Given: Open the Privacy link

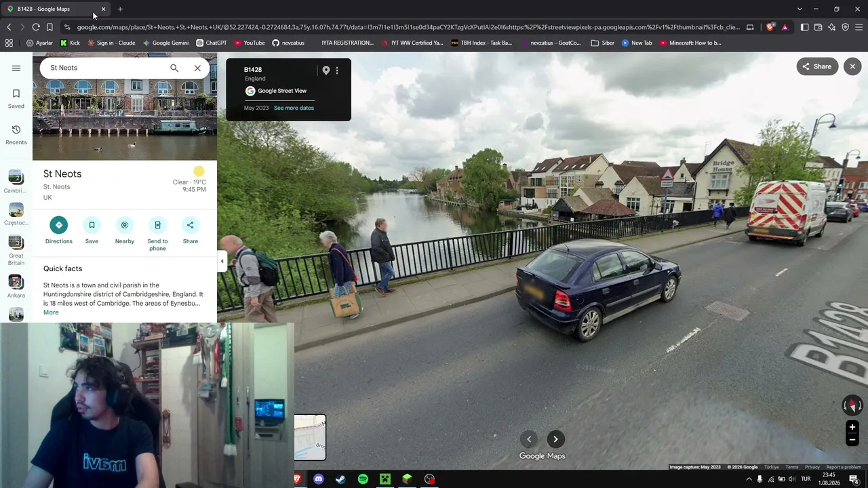Looking at the screenshot, I should click(x=812, y=467).
